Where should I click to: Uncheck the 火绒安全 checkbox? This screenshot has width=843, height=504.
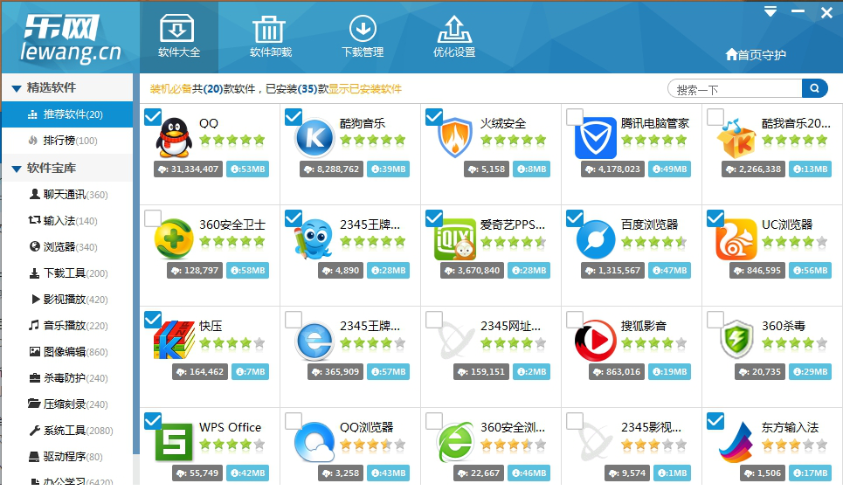[x=434, y=117]
